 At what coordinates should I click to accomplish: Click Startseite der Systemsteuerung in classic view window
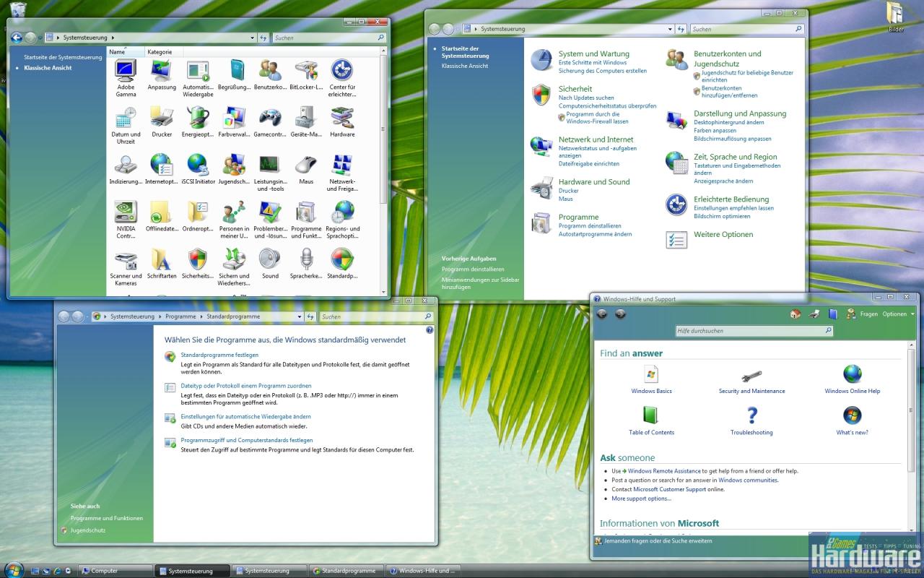point(63,57)
